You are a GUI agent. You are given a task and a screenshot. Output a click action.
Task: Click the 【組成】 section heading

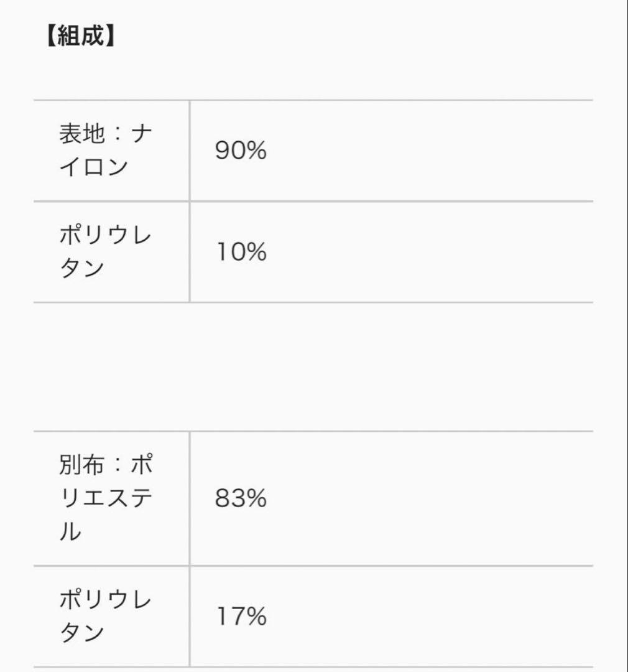pyautogui.click(x=80, y=37)
